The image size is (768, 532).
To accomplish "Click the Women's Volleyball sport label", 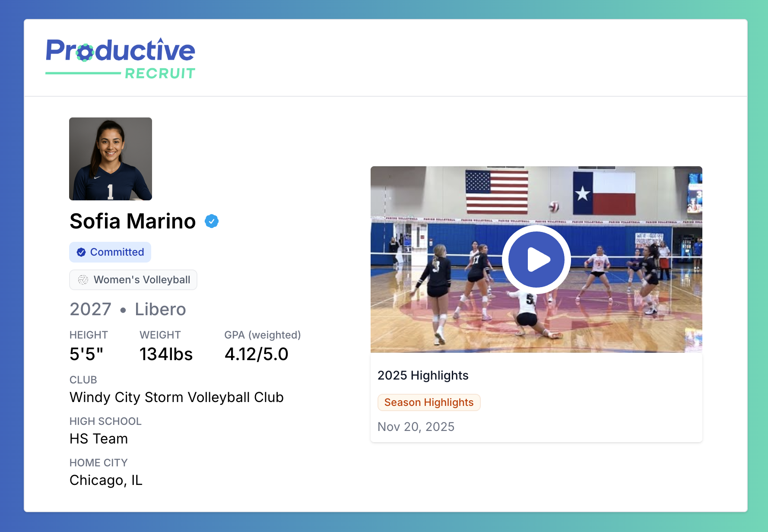I will tap(142, 280).
